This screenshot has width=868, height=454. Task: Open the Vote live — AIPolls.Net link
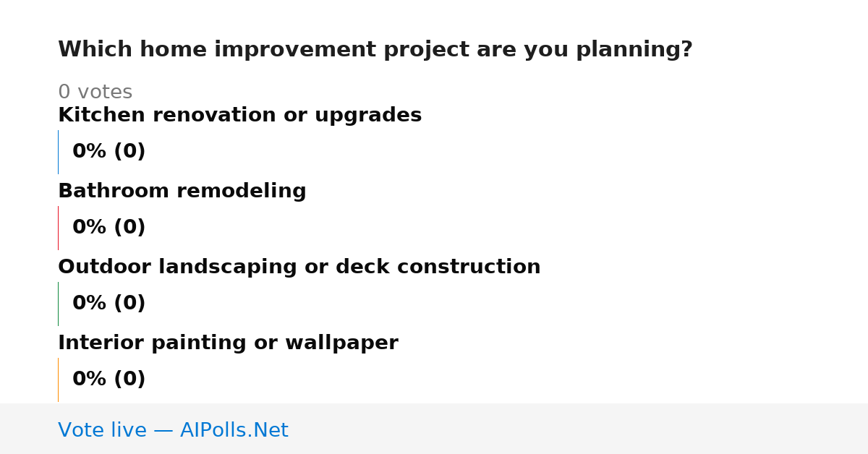(x=173, y=430)
